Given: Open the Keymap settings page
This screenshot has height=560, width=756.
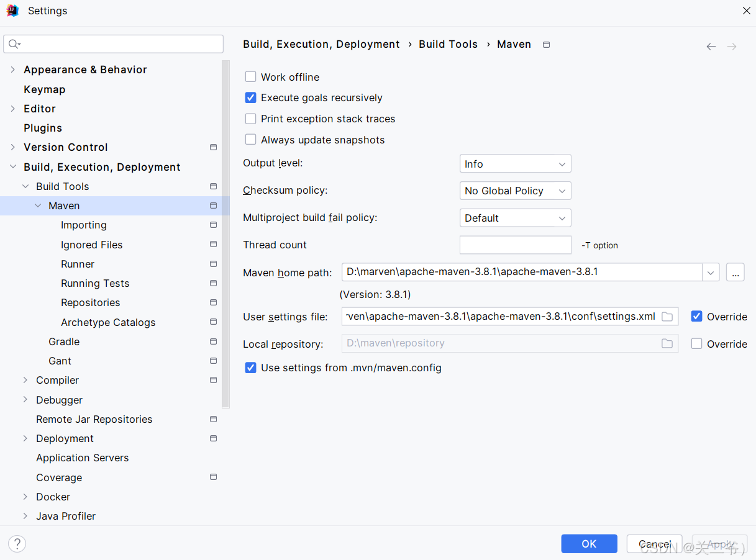Looking at the screenshot, I should click(x=44, y=89).
